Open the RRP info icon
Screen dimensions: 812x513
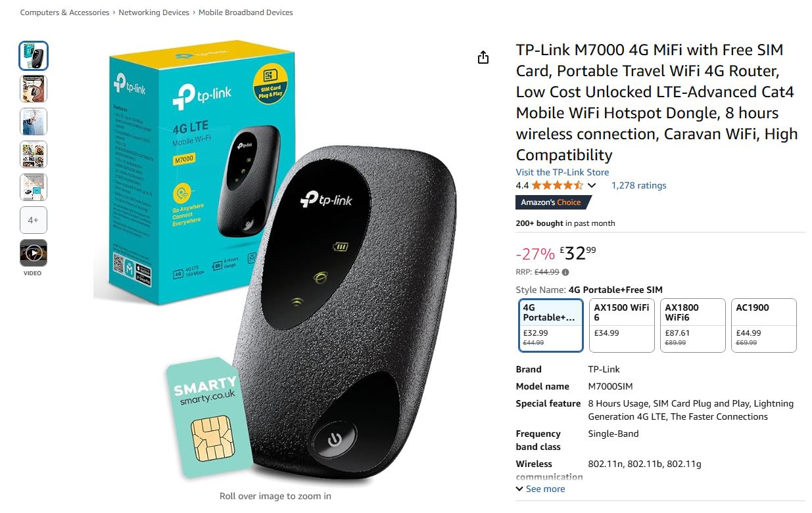point(565,272)
